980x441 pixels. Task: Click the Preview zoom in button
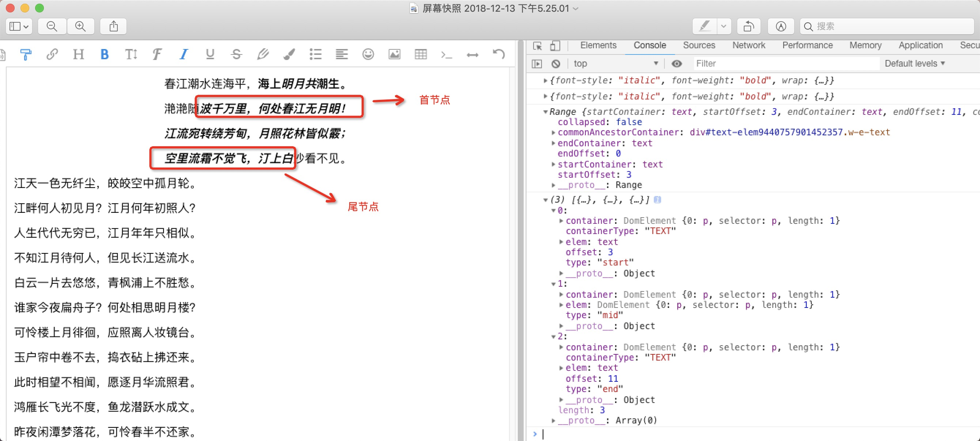[x=80, y=26]
